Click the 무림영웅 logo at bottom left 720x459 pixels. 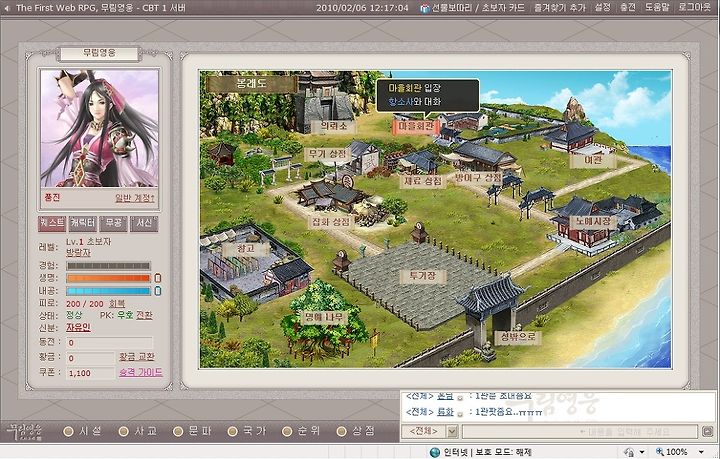(x=25, y=431)
